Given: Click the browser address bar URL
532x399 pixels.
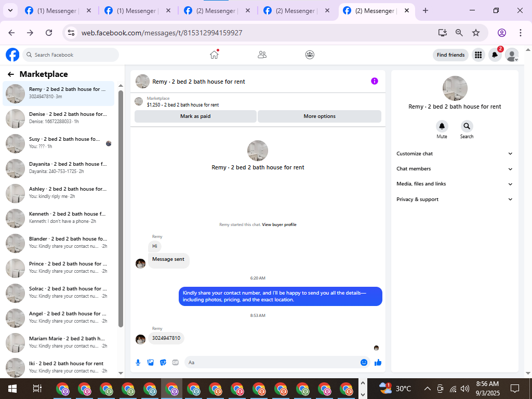Looking at the screenshot, I should coord(162,33).
